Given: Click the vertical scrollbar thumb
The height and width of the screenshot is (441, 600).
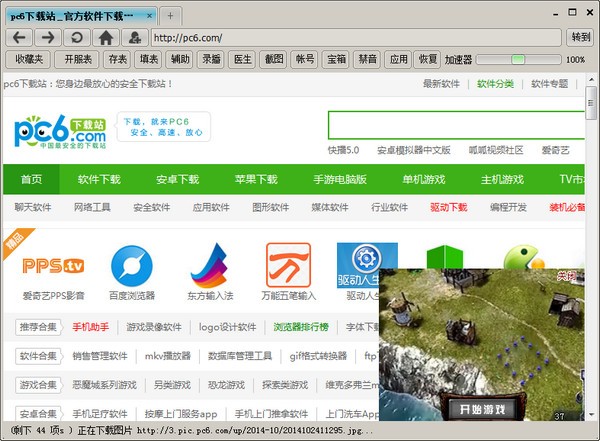Looking at the screenshot, I should pyautogui.click(x=591, y=103).
